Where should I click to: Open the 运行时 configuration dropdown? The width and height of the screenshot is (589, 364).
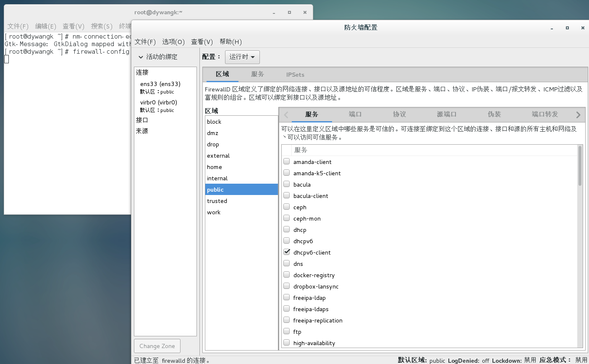(242, 57)
